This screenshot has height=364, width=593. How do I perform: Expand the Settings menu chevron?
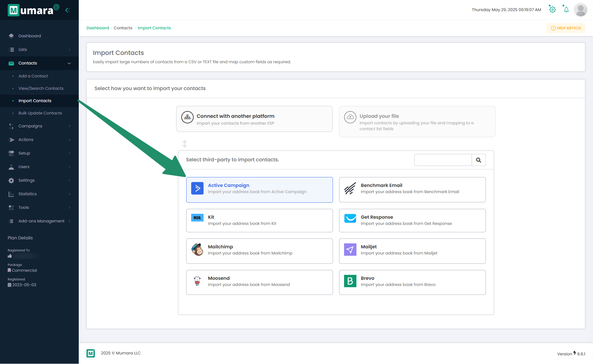click(x=69, y=180)
